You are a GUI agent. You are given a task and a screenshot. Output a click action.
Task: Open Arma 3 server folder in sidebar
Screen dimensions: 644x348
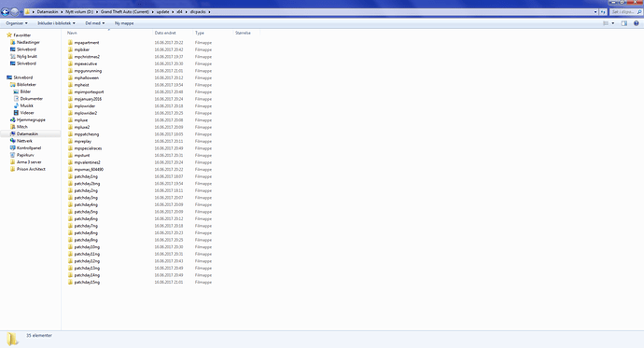tap(29, 162)
